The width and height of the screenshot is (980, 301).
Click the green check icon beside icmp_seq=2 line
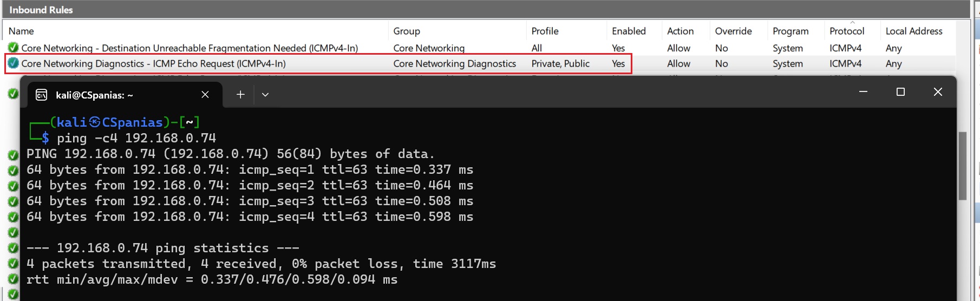click(14, 186)
